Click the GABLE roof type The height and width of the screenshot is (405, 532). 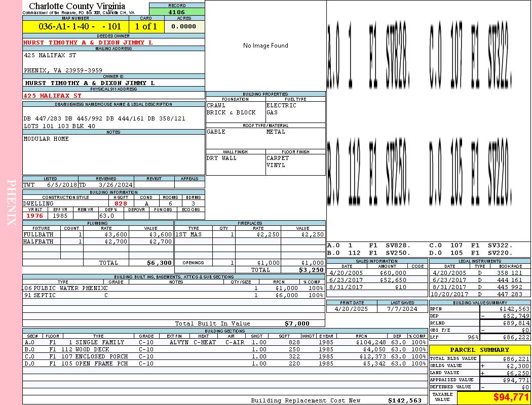click(x=216, y=132)
